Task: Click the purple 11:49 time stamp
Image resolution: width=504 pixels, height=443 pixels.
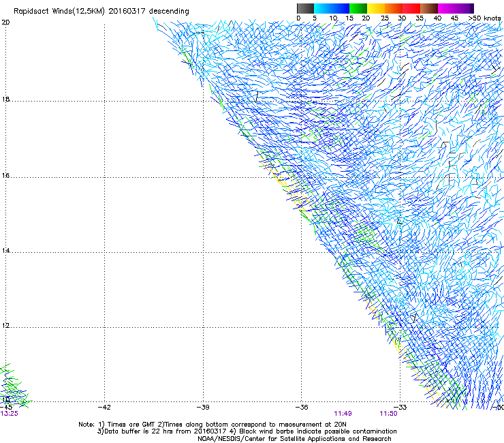Action: point(343,414)
